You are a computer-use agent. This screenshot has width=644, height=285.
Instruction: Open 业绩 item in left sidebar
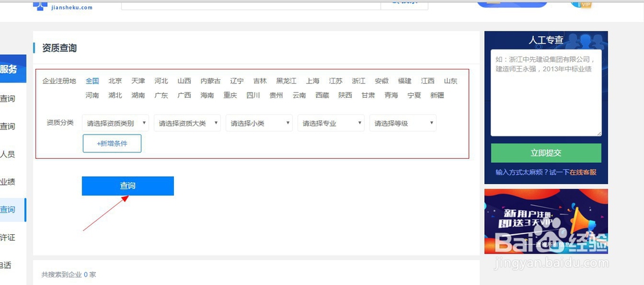(x=7, y=182)
